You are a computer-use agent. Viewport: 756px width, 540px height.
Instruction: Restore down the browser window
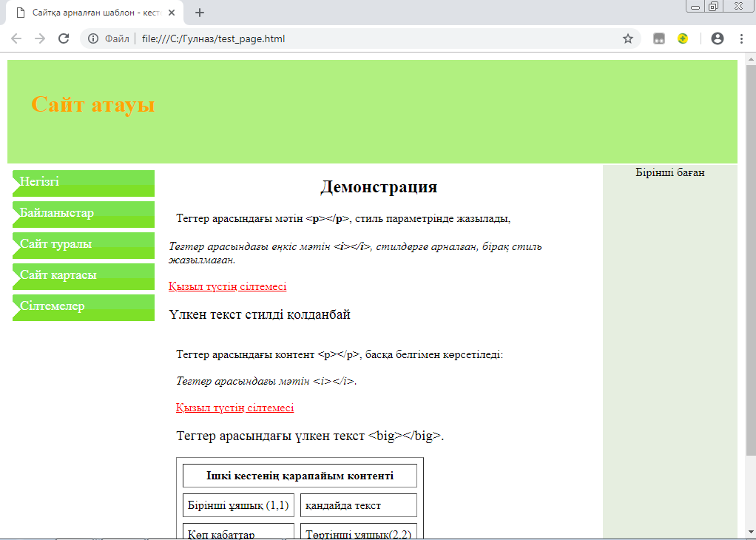(714, 6)
